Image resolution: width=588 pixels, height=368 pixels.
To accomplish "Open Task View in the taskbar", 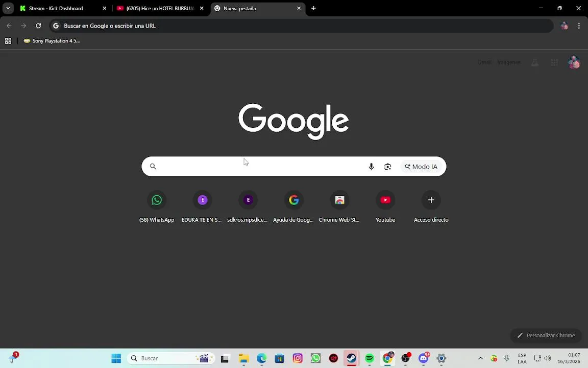I will 225,358.
